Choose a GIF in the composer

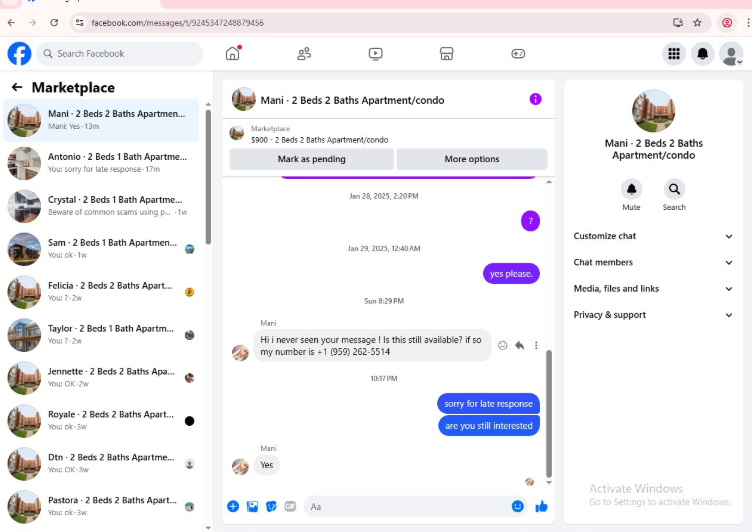pos(290,507)
